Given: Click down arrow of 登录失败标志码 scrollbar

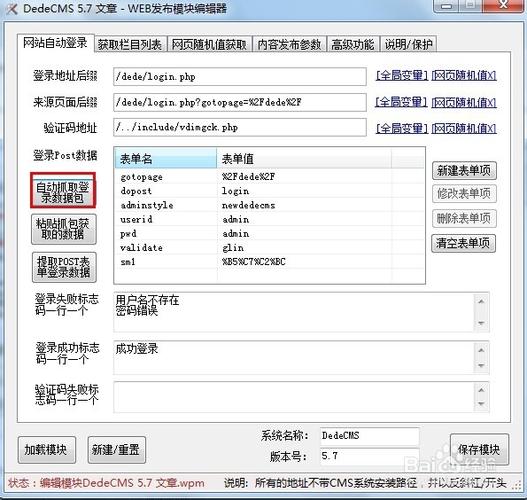Looking at the screenshot, I should (481, 323).
